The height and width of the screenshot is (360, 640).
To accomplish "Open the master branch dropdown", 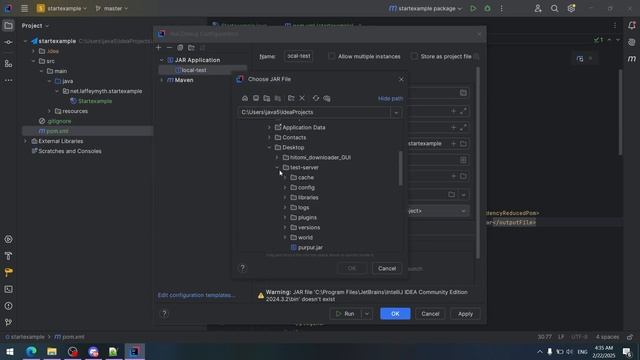I will pyautogui.click(x=112, y=9).
